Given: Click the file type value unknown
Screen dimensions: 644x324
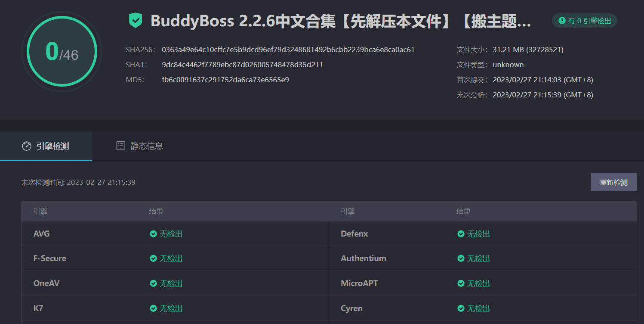Looking at the screenshot, I should pyautogui.click(x=508, y=65).
